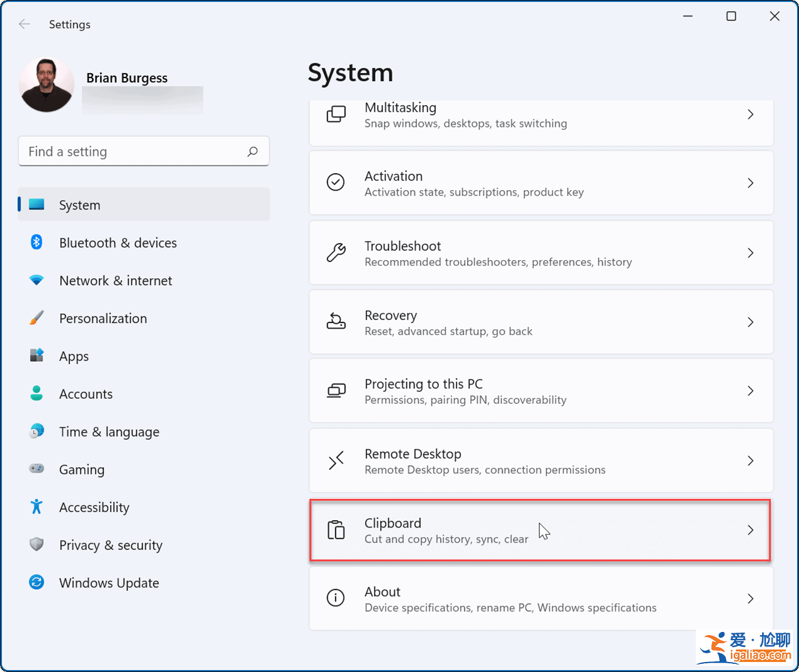Click the Remote Desktop icon
799x672 pixels.
(336, 461)
